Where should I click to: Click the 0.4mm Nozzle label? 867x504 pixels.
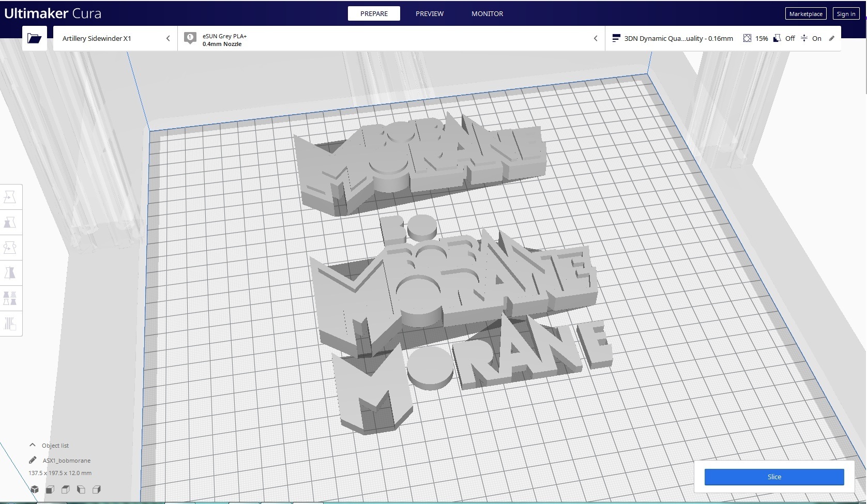click(222, 44)
